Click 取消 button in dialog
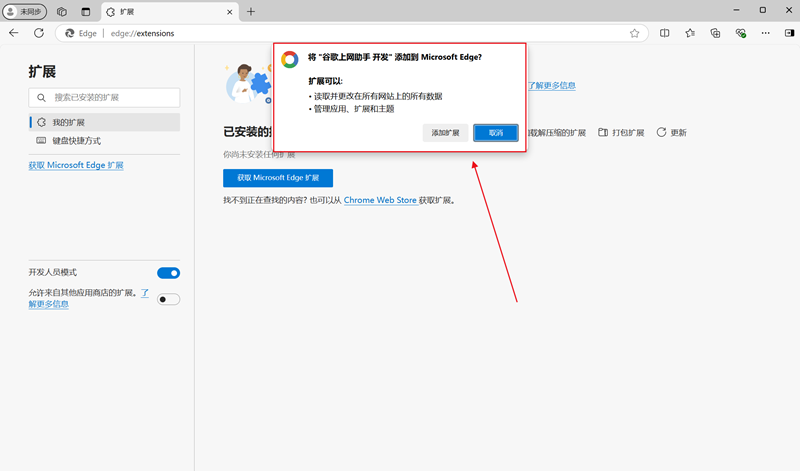 496,133
